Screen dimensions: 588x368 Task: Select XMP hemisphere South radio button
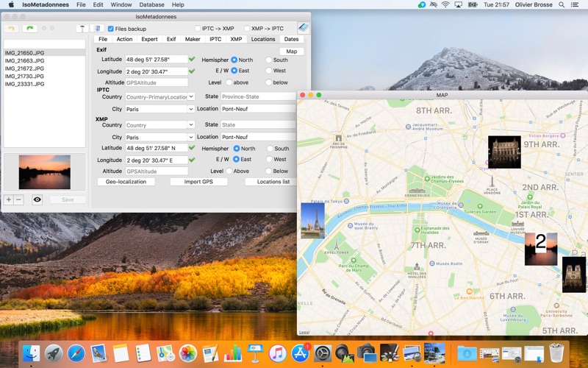click(270, 149)
